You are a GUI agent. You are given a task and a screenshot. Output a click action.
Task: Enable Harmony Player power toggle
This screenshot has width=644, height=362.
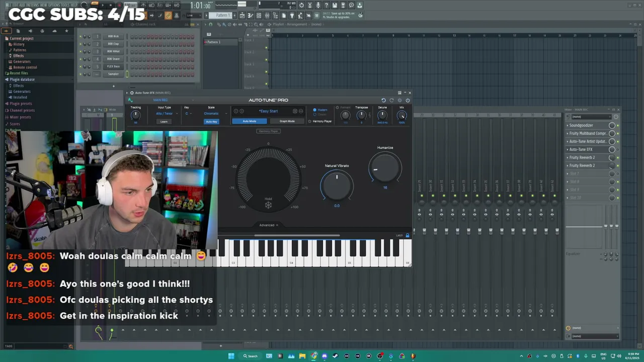pyautogui.click(x=309, y=121)
